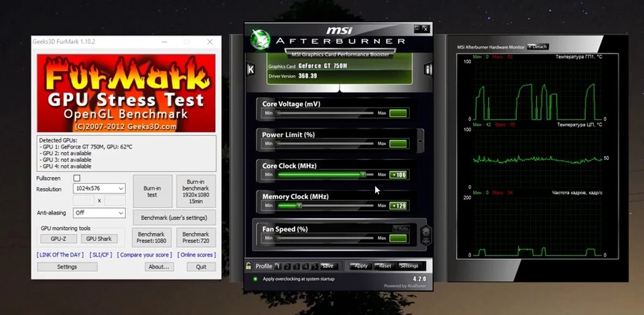
Task: Toggle the profile lock padlock icon
Action: coord(248,266)
